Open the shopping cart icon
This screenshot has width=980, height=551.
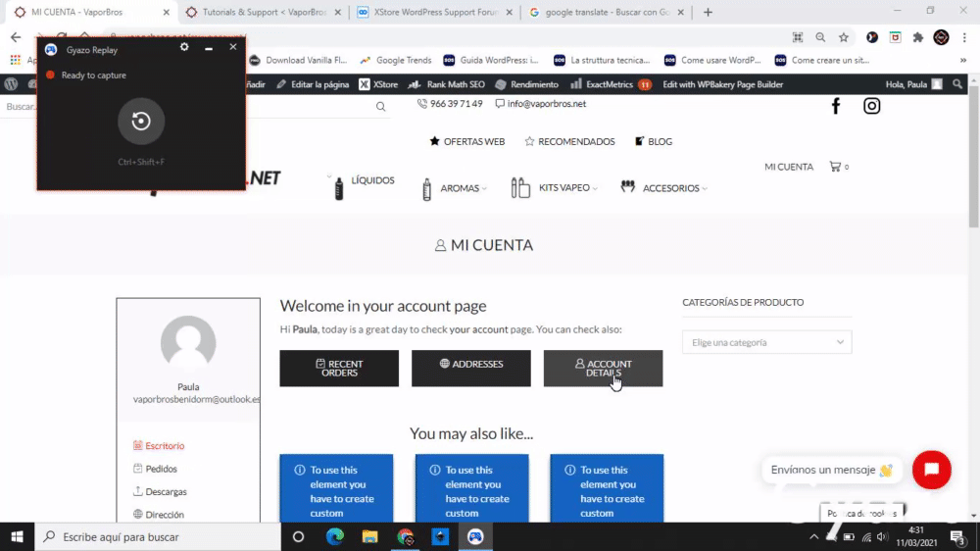[x=835, y=167]
